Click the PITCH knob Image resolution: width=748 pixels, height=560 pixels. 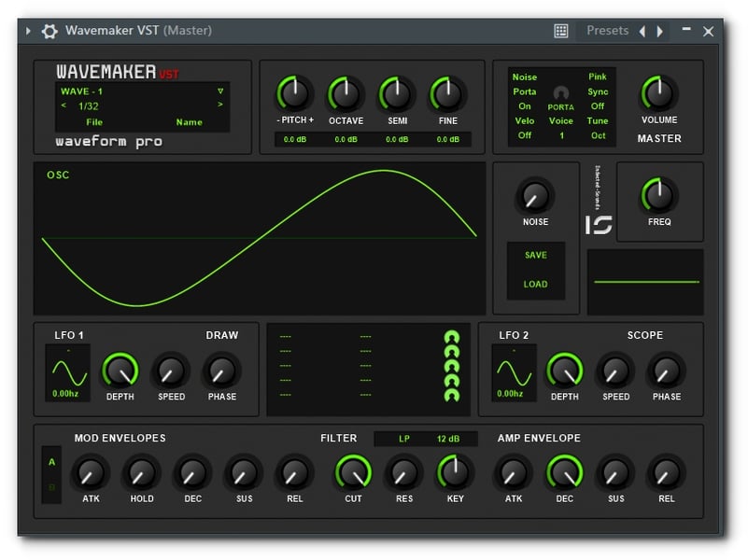coord(294,93)
